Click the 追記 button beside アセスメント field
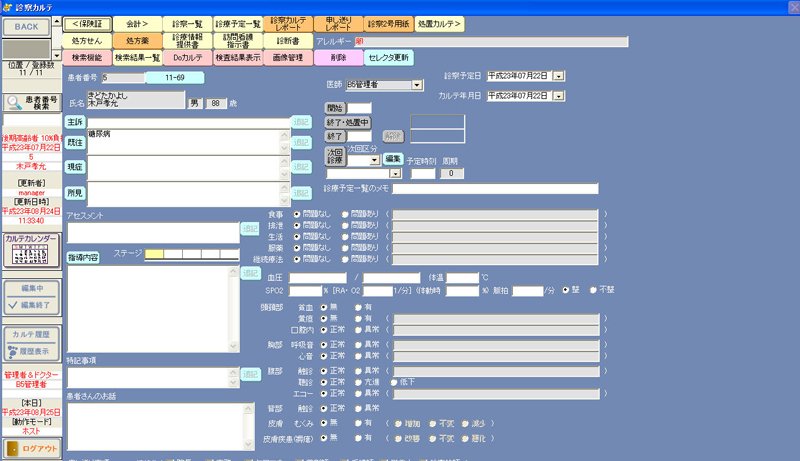 coord(250,229)
